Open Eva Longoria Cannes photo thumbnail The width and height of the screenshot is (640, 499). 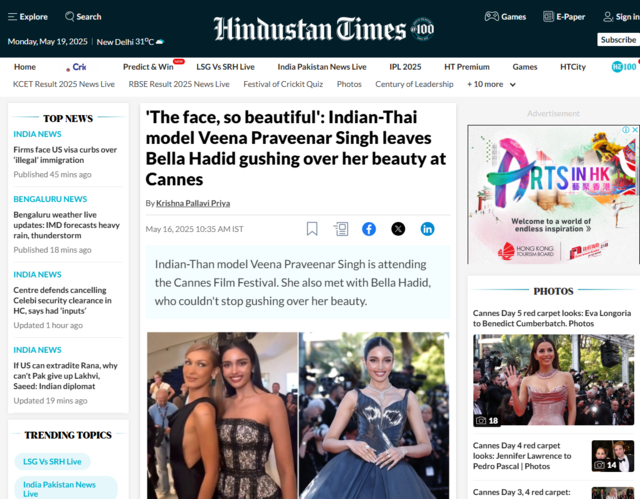pyautogui.click(x=553, y=380)
